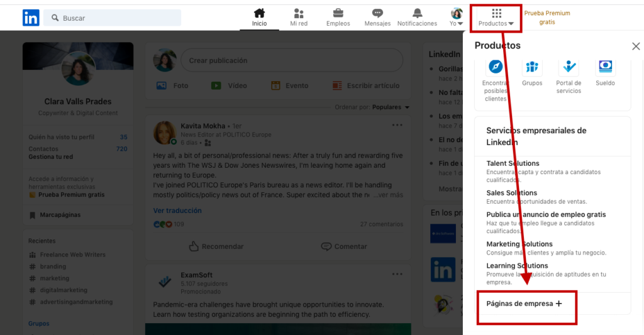This screenshot has width=644, height=335.
Task: Click the Crear publicación box
Action: pos(292,60)
